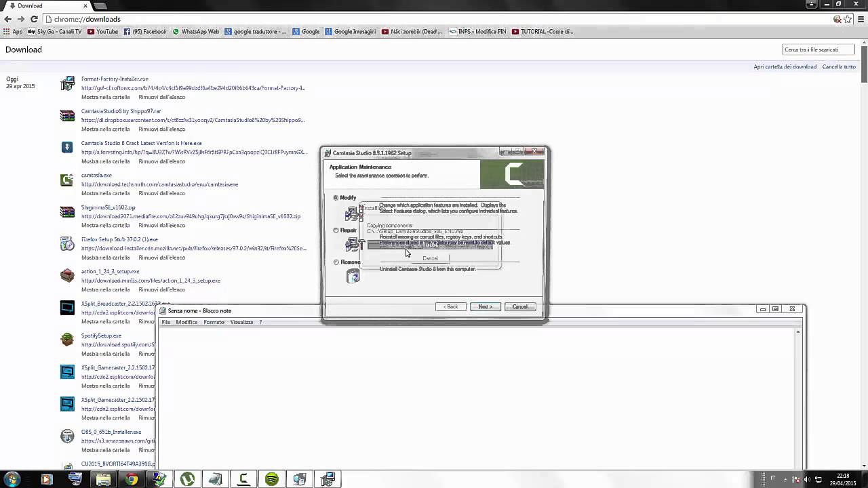This screenshot has width=868, height=488.
Task: Open Windows Explorer folder in taskbar
Action: click(103, 479)
